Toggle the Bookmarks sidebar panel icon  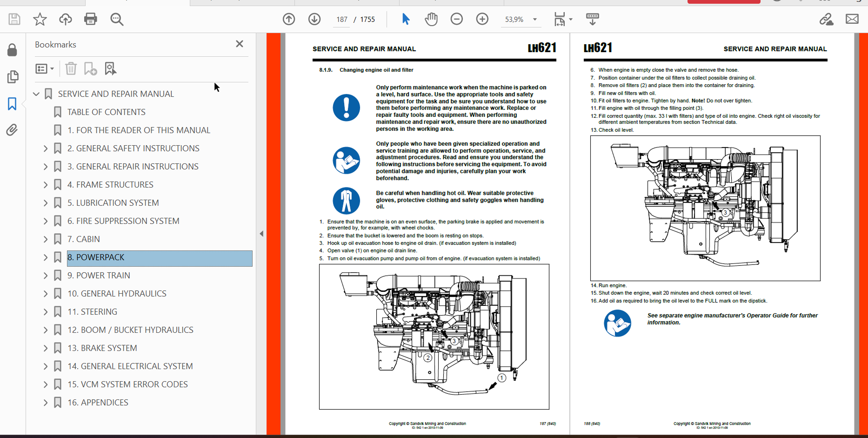[x=12, y=103]
